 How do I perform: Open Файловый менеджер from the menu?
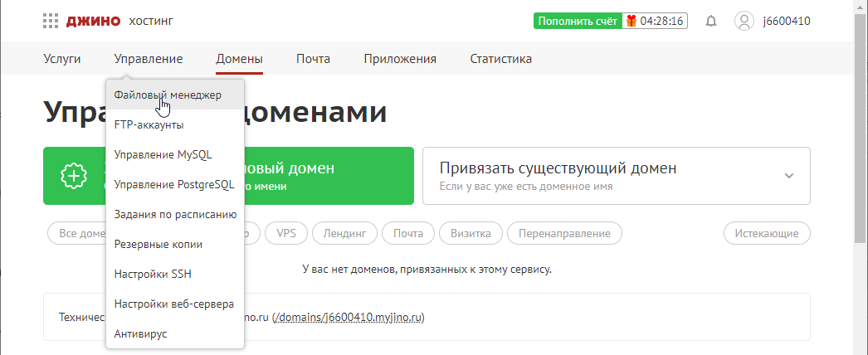coord(168,95)
